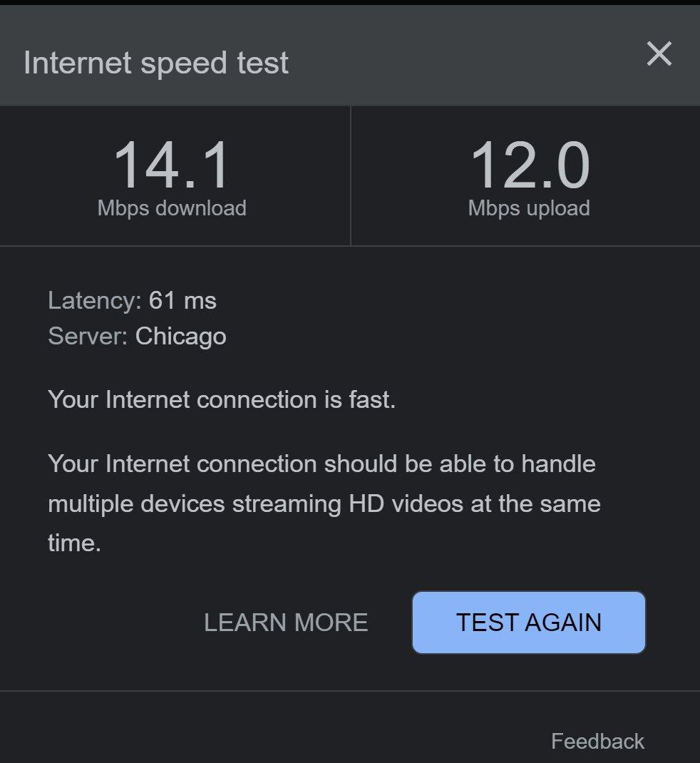The height and width of the screenshot is (763, 700).
Task: Click the TEST AGAIN button
Action: coord(528,623)
